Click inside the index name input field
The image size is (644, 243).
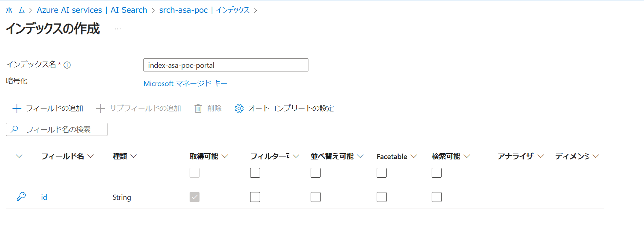pos(226,65)
